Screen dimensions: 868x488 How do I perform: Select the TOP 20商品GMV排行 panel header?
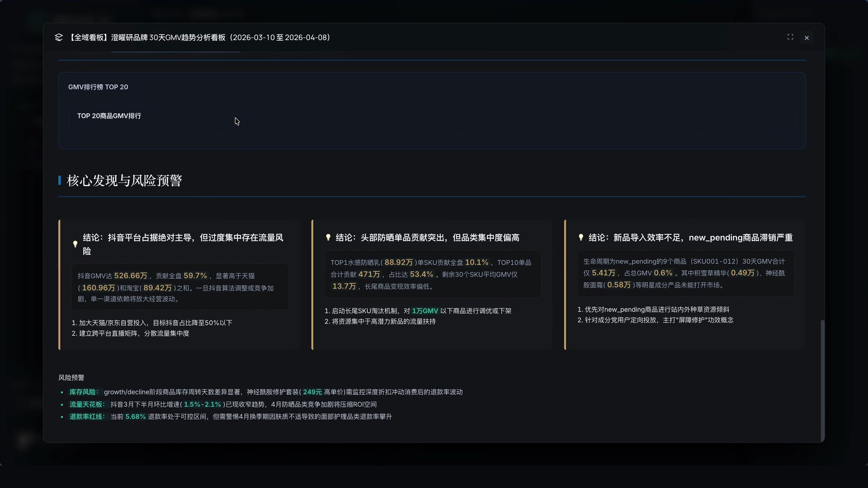108,116
